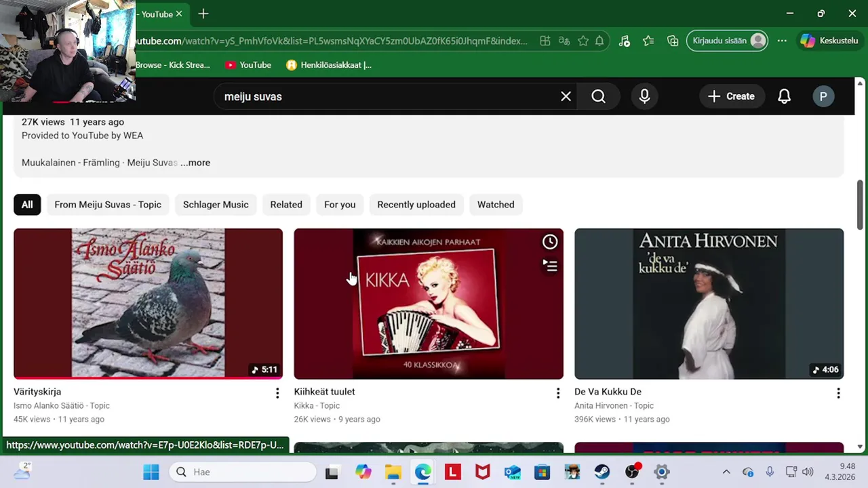Click the apps icon in address bar
Viewport: 868px width, 488px height.
click(x=545, y=41)
